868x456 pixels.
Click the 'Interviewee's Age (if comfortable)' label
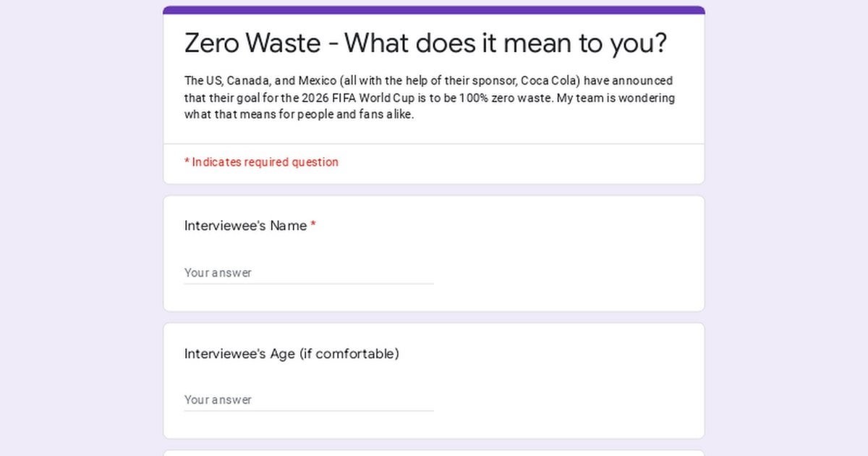coord(291,354)
